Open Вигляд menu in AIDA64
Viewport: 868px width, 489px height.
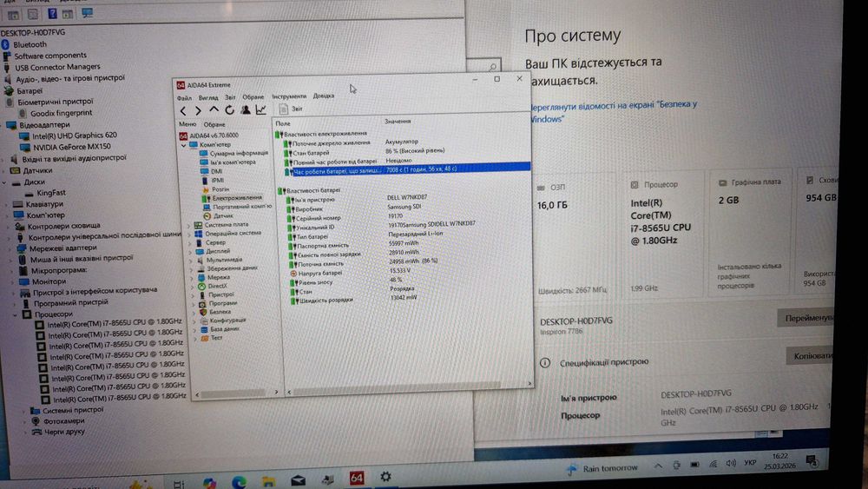click(x=208, y=97)
